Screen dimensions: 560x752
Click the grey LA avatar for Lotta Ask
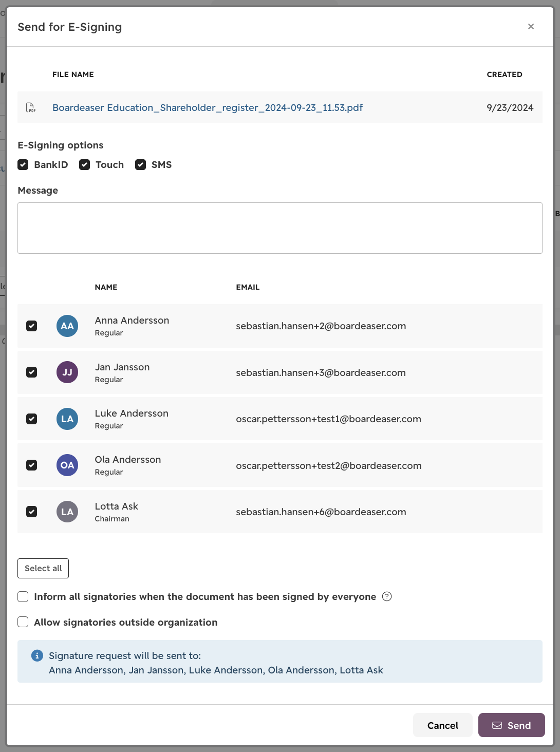[x=67, y=512]
